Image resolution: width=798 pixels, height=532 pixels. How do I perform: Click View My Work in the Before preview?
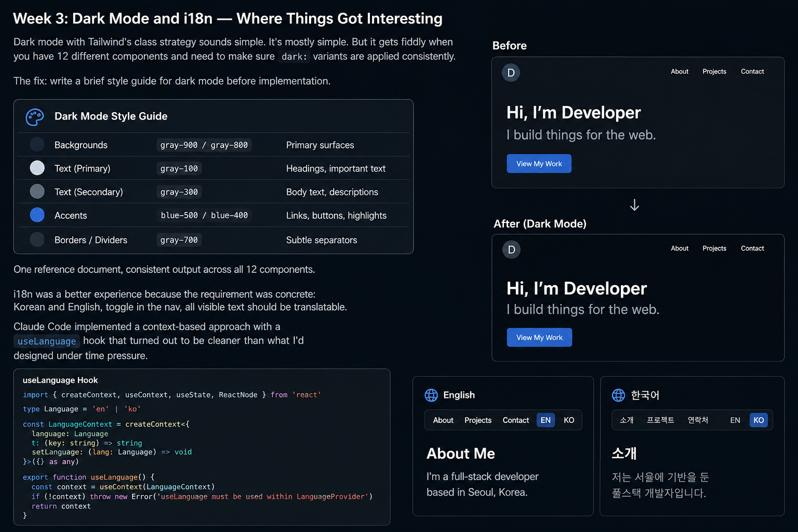click(x=539, y=164)
